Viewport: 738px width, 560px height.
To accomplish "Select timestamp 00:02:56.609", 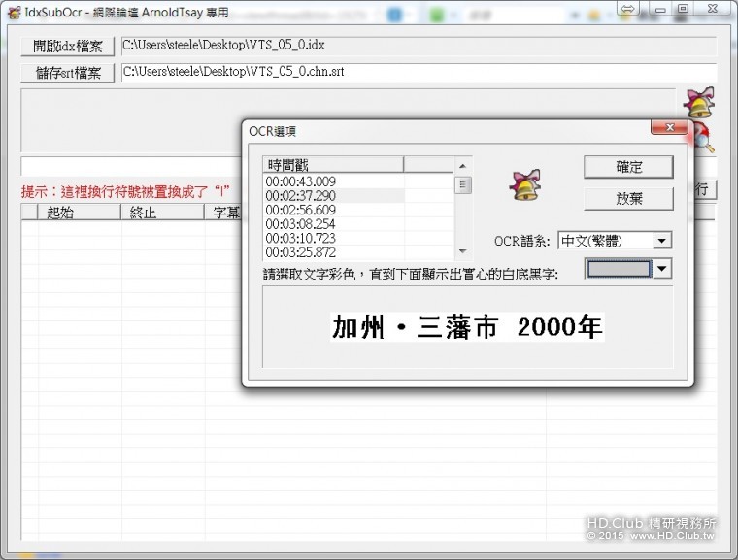I will pyautogui.click(x=334, y=210).
